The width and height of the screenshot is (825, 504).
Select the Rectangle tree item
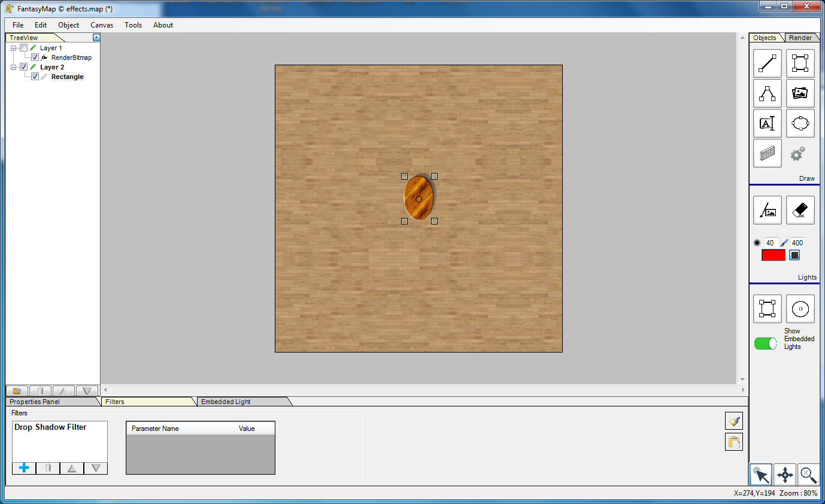(68, 77)
